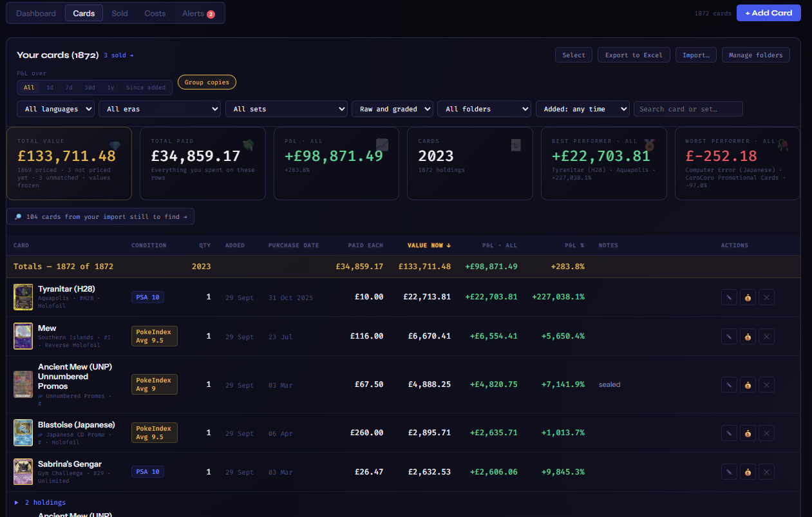Edit the sealed Ancient Mew (UNP) card
The width and height of the screenshot is (812, 517).
tap(729, 384)
